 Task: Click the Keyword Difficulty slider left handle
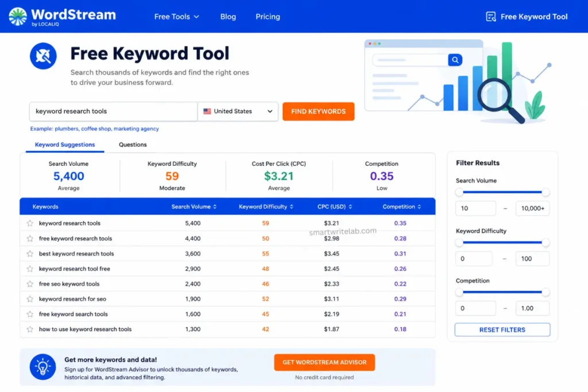click(x=459, y=242)
